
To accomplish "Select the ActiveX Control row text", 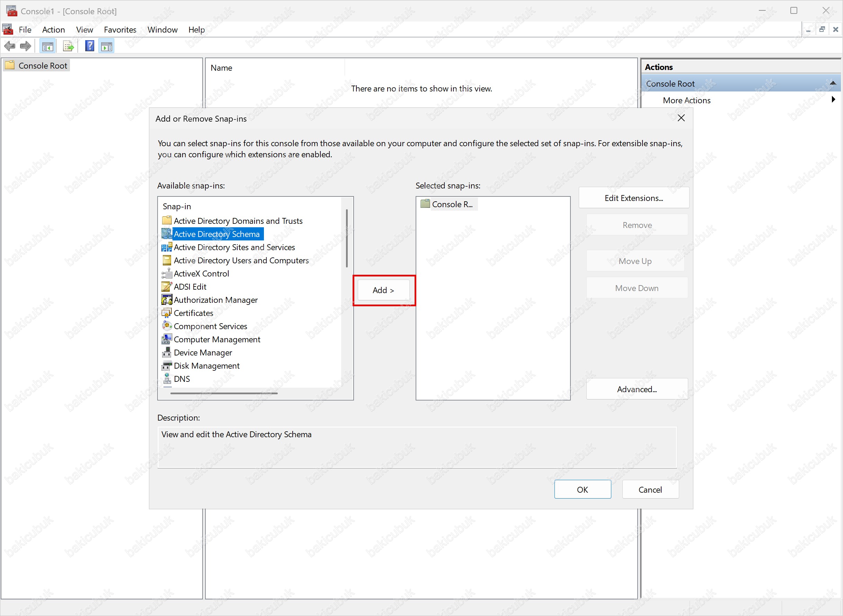I will point(201,273).
